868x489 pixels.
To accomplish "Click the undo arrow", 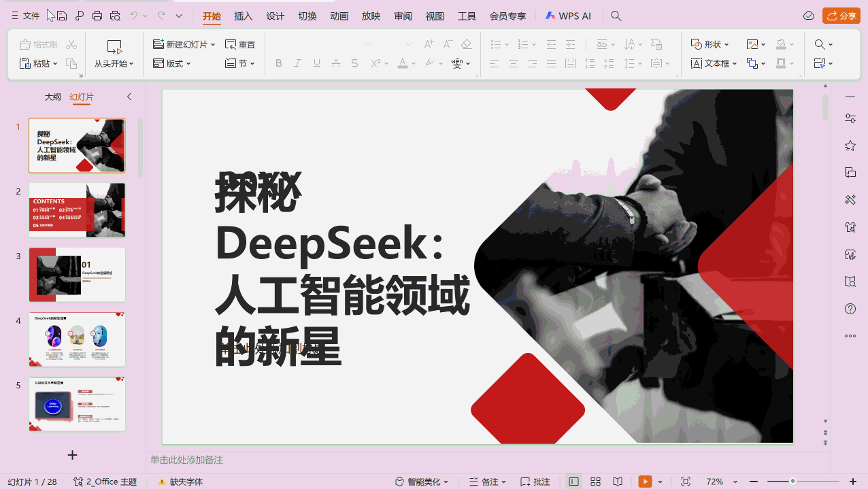I will pyautogui.click(x=134, y=16).
